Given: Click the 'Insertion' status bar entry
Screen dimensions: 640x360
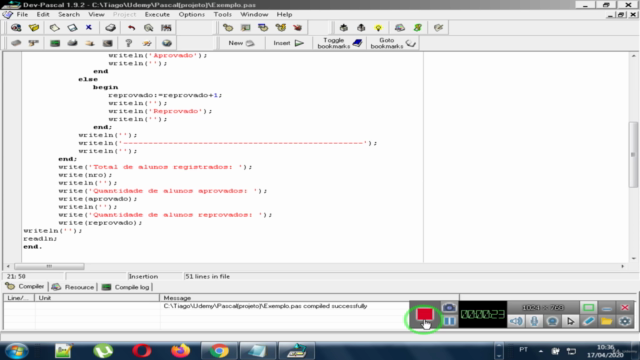Looking at the screenshot, I should coord(143,276).
